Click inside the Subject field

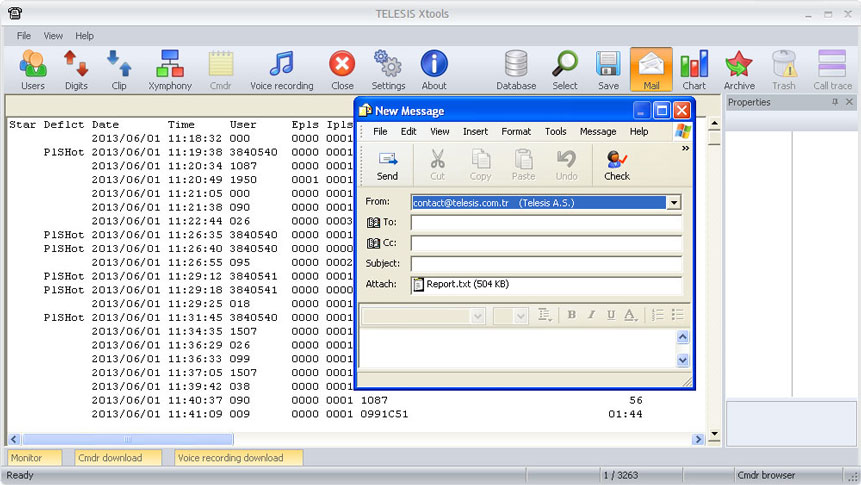pos(546,264)
